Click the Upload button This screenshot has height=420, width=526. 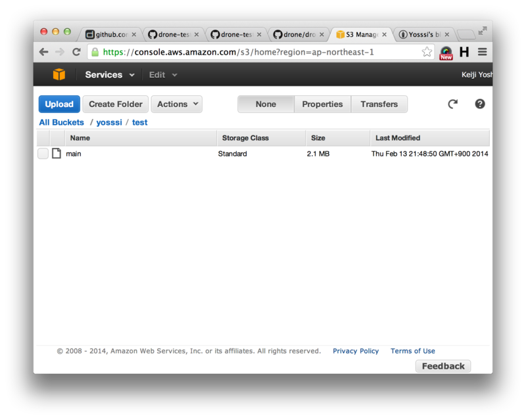point(59,104)
